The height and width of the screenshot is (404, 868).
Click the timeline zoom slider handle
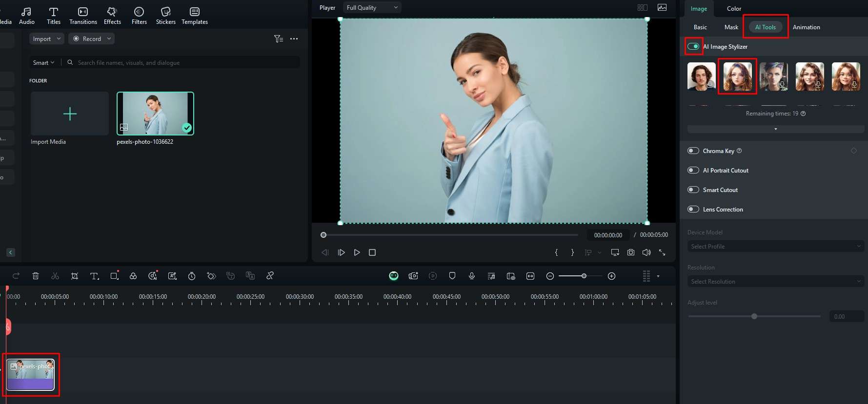point(584,276)
